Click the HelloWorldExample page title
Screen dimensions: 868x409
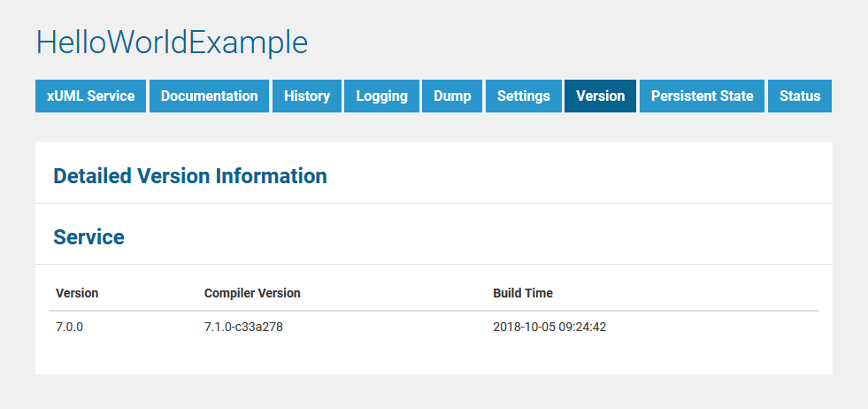click(x=172, y=42)
